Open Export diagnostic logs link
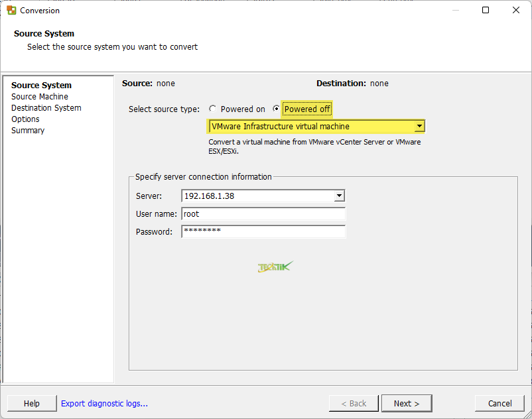Screen dimensions: 532x419 point(104,403)
